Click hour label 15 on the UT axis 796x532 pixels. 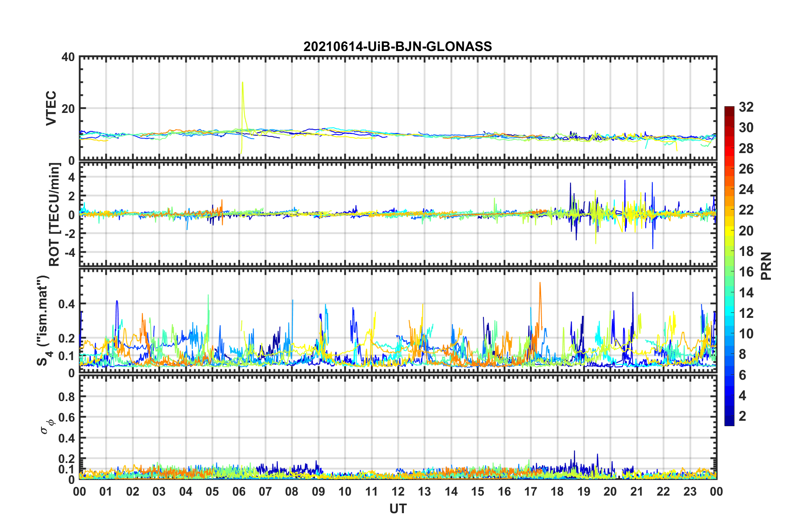(x=478, y=491)
